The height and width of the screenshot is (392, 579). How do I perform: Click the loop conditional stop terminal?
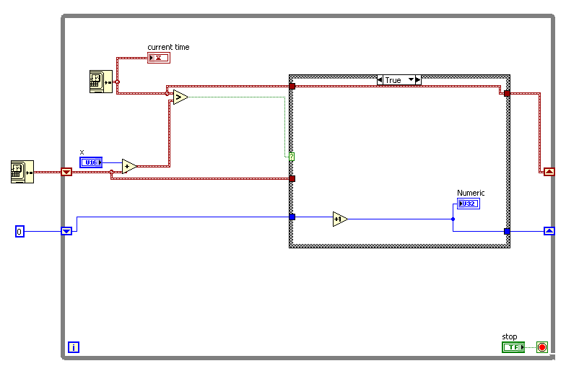pyautogui.click(x=541, y=347)
